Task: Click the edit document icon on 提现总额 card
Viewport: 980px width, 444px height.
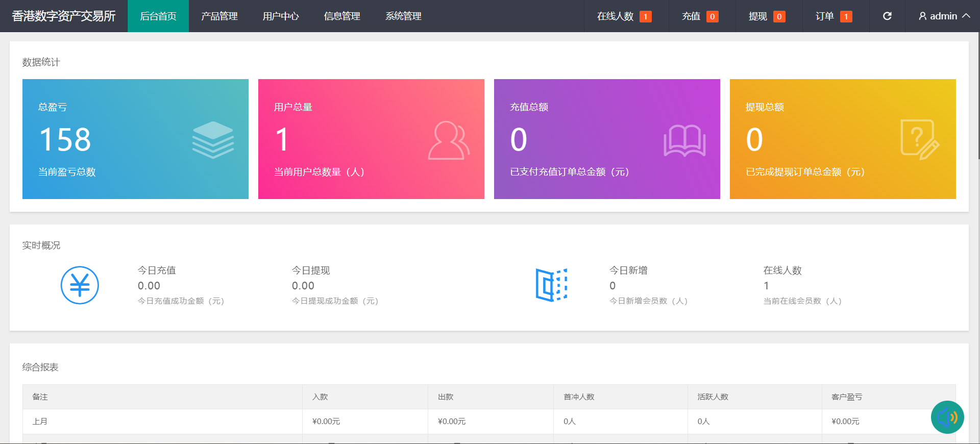Action: point(919,139)
